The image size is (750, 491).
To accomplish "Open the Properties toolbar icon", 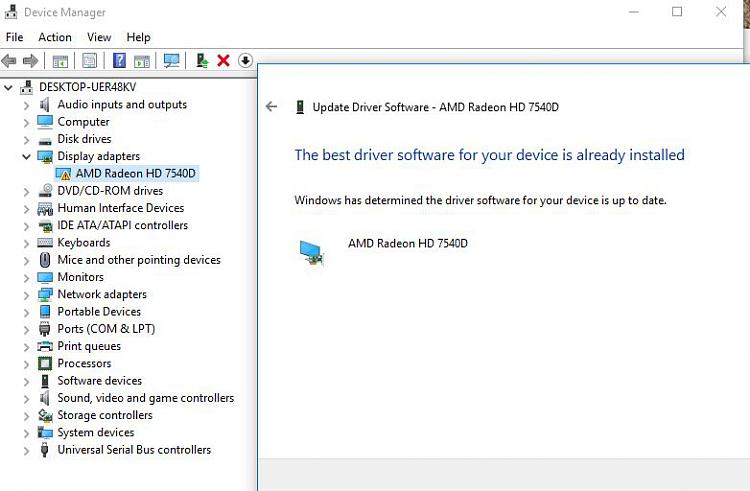I will coord(89,61).
